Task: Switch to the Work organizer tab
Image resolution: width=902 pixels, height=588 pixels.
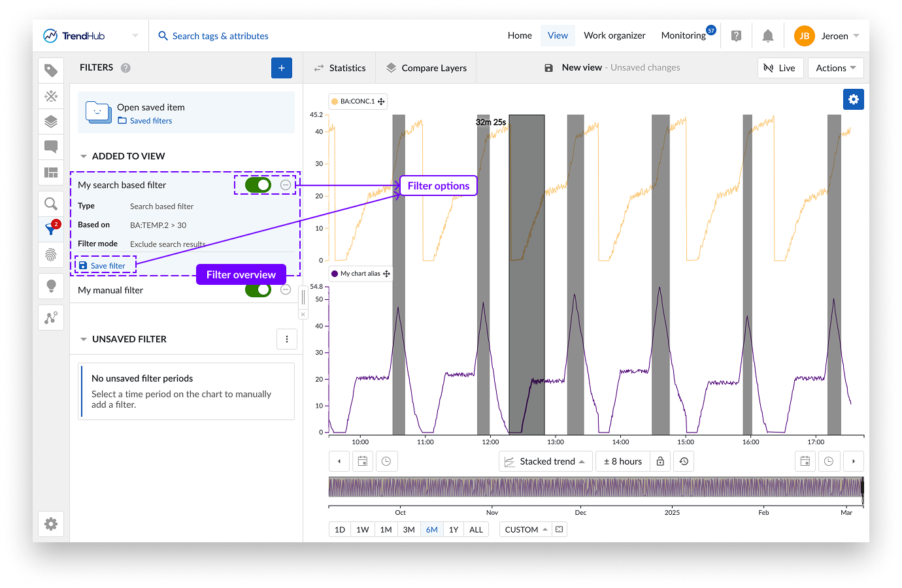Action: pyautogui.click(x=614, y=36)
